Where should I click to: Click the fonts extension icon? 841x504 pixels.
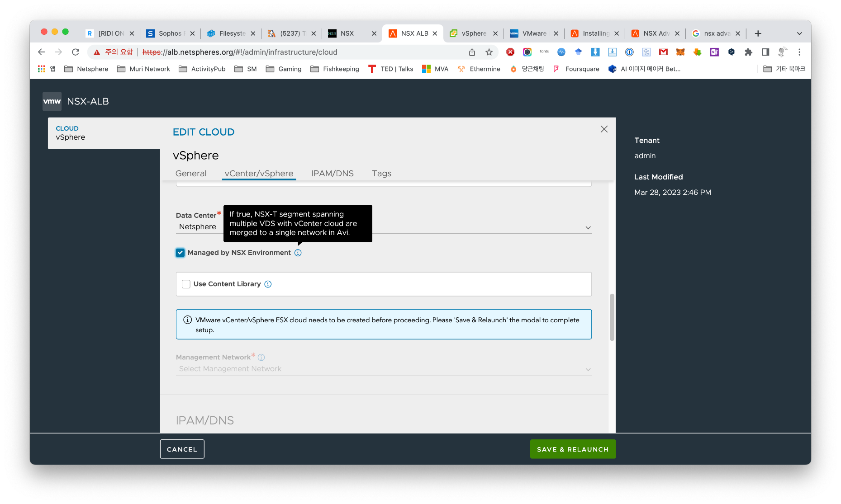click(x=544, y=52)
